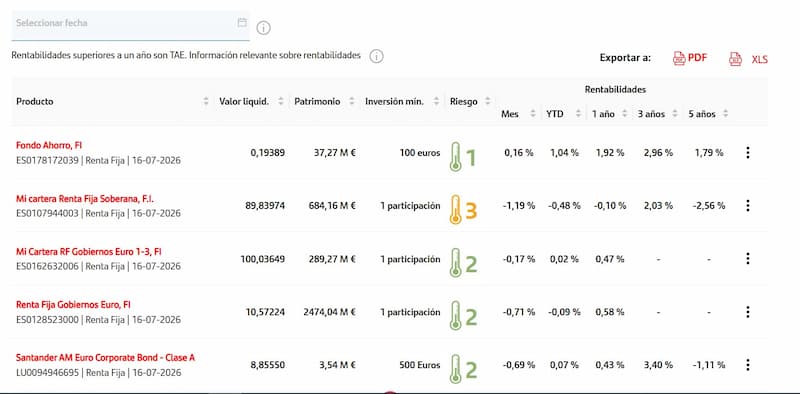
Task: Select ISIN line ES0178172039
Action: pos(98,160)
